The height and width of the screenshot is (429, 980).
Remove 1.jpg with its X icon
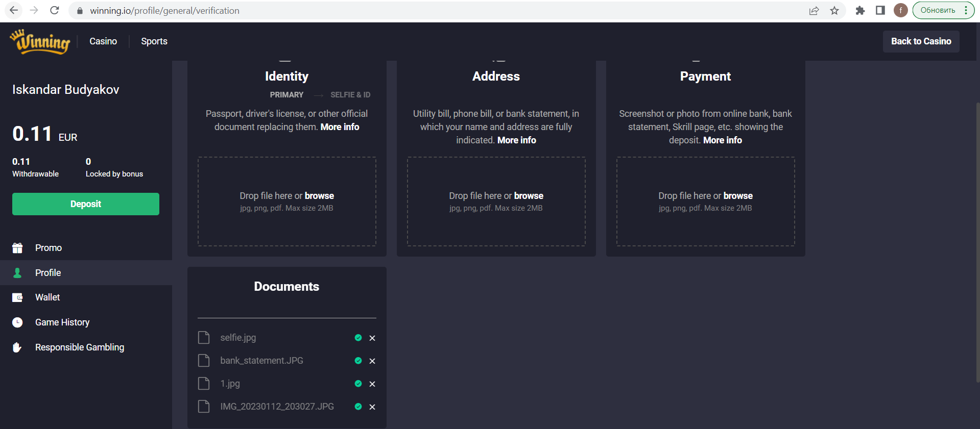click(372, 384)
